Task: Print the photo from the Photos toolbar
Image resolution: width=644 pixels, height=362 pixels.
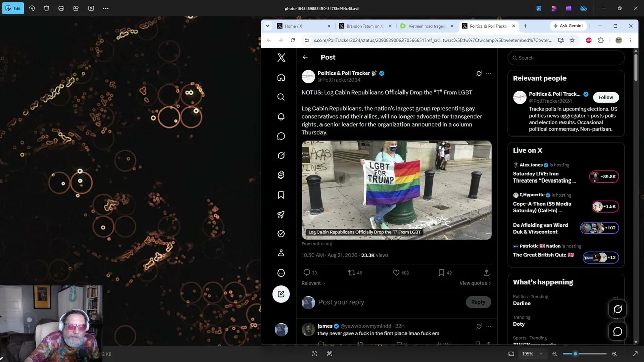Action: [61, 8]
